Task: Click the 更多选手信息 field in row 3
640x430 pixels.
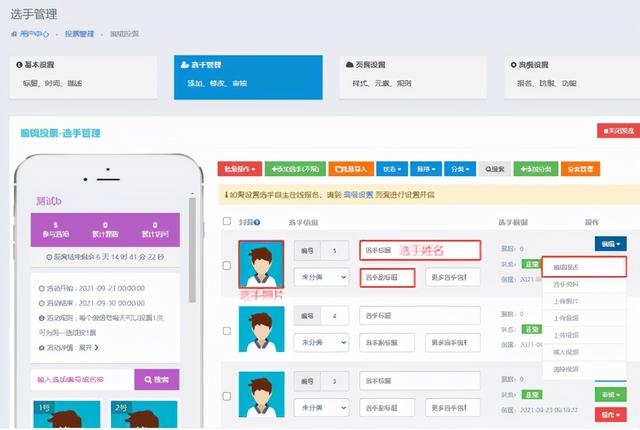Action: (453, 408)
